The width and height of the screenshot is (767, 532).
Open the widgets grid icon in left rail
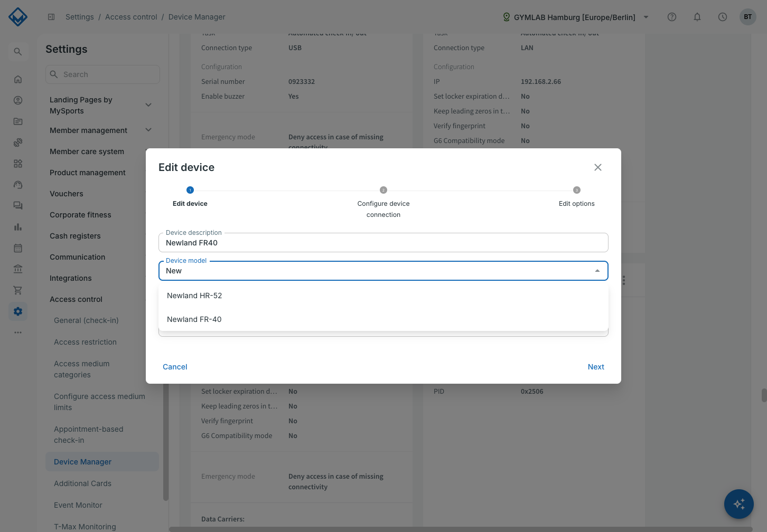(18, 164)
